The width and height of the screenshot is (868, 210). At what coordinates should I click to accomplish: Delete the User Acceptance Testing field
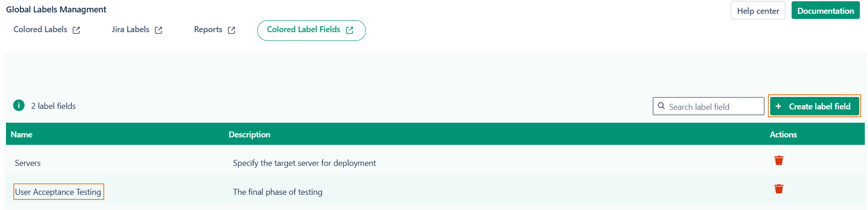tap(778, 189)
